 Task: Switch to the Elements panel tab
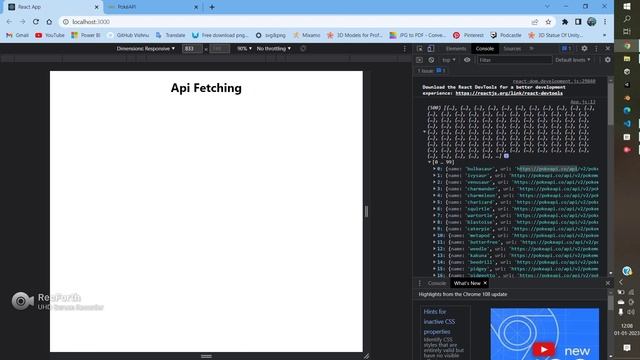tap(456, 49)
